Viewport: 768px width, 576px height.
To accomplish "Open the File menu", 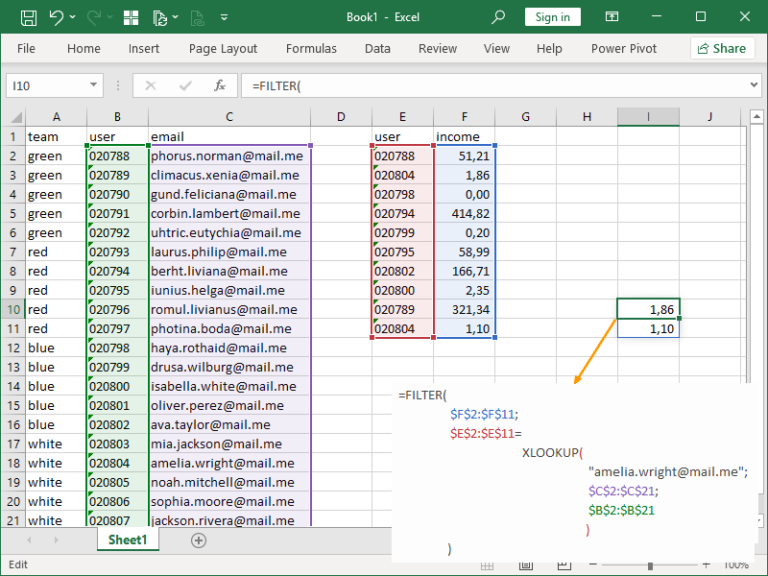I will pyautogui.click(x=26, y=48).
